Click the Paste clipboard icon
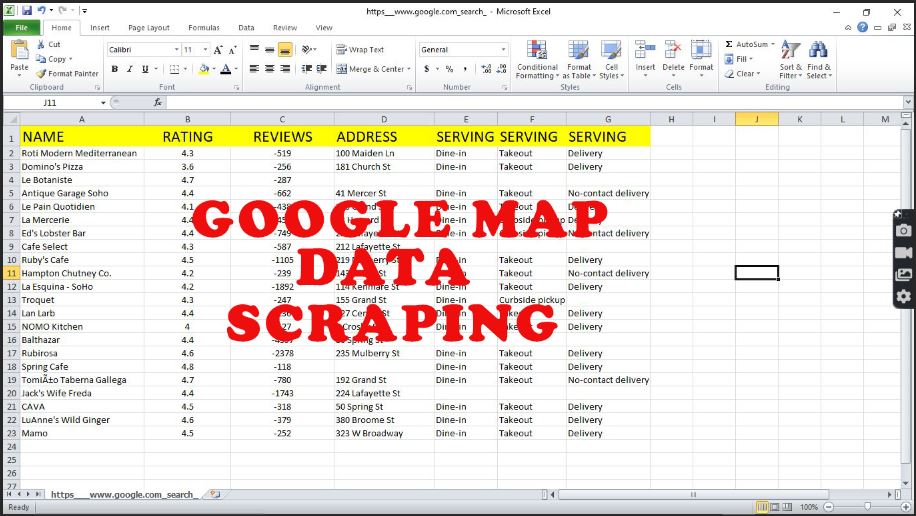Viewport: 916px width, 516px height. click(19, 50)
